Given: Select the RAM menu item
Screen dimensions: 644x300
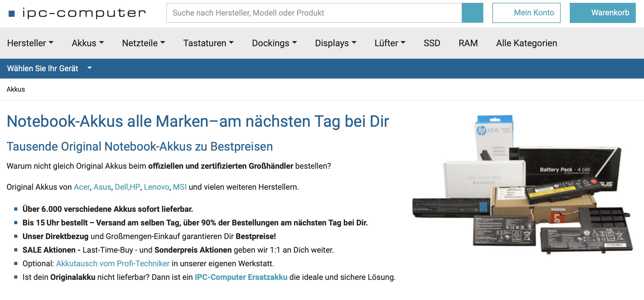Looking at the screenshot, I should point(468,43).
